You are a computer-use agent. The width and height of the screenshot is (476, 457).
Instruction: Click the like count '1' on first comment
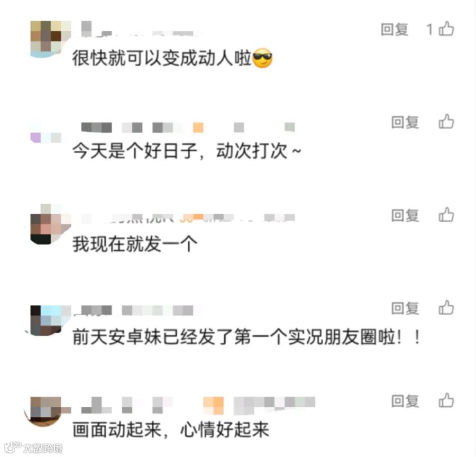click(x=429, y=30)
